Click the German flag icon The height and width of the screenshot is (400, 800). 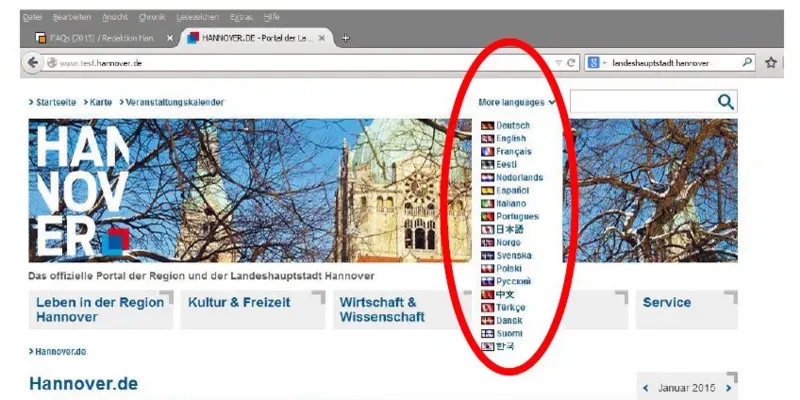[488, 126]
